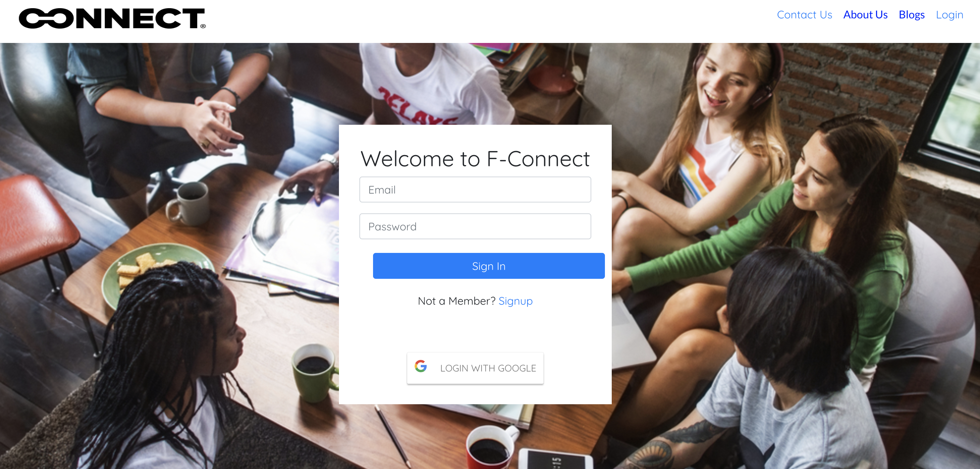This screenshot has width=980, height=469.
Task: Click the infinity symbol in the CONNECT logo
Action: [46, 18]
